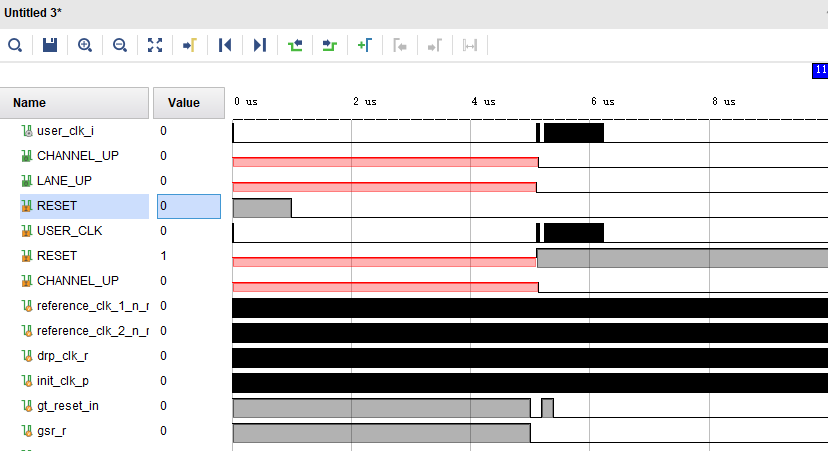
Task: Zoom fit the full waveform
Action: 155,45
